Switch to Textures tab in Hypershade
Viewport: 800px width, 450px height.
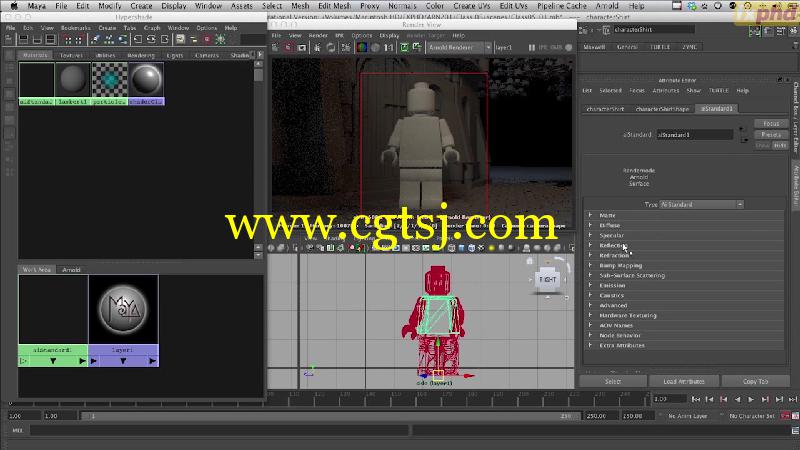tap(71, 55)
